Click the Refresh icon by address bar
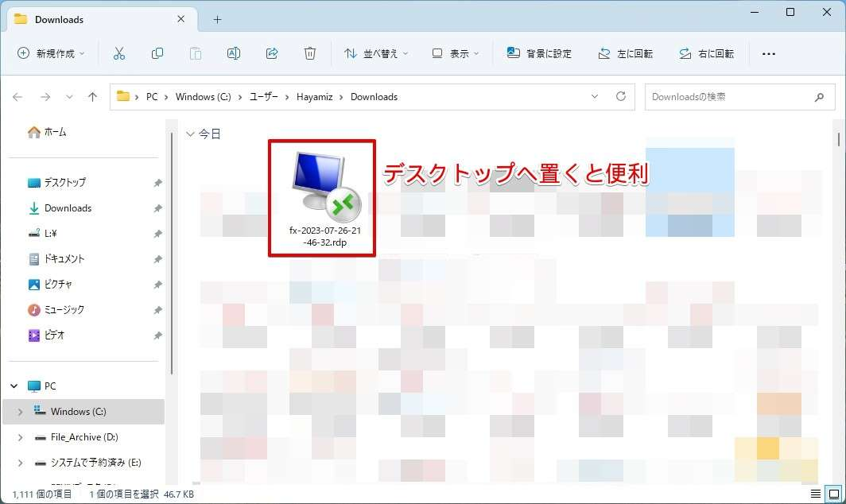The height and width of the screenshot is (504, 846). point(621,97)
